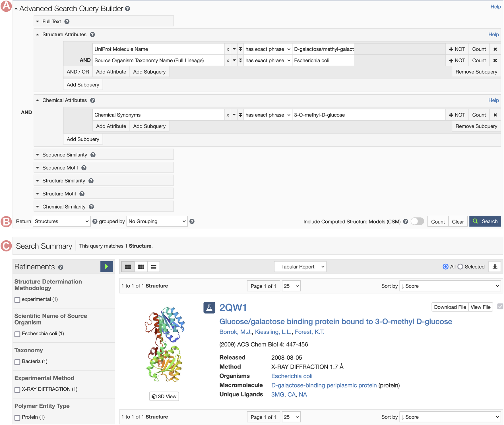The image size is (504, 425).
Task: Switch to the gallery grid view icon
Action: (x=141, y=267)
